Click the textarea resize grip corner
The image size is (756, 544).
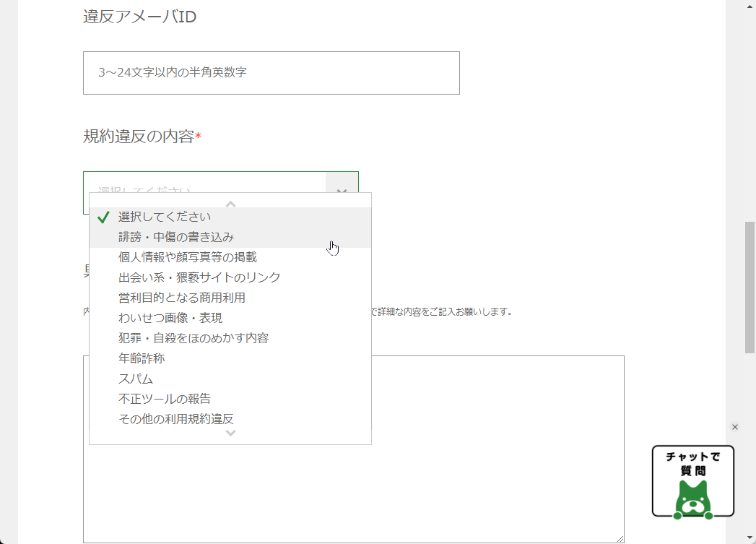[x=620, y=539]
